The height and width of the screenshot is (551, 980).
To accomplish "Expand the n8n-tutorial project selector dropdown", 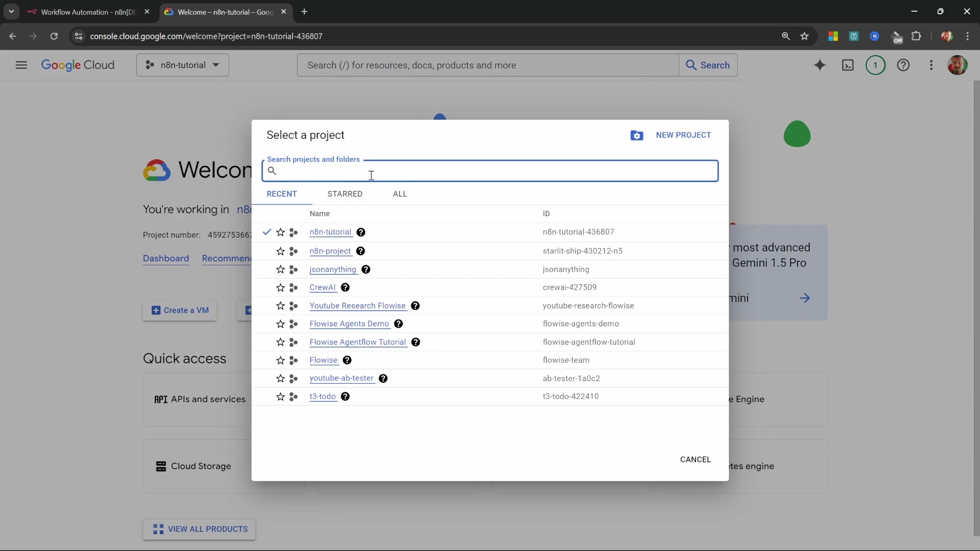I will pos(183,65).
